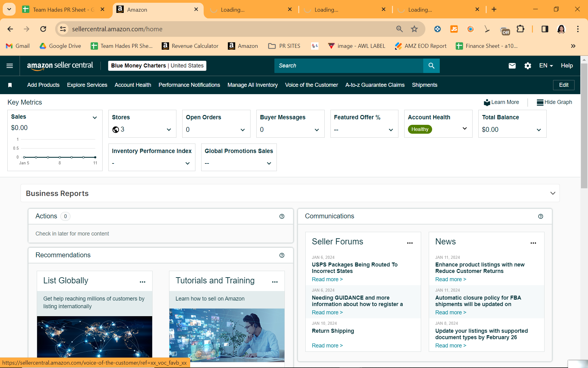Go back using the browser back arrow

[10, 29]
